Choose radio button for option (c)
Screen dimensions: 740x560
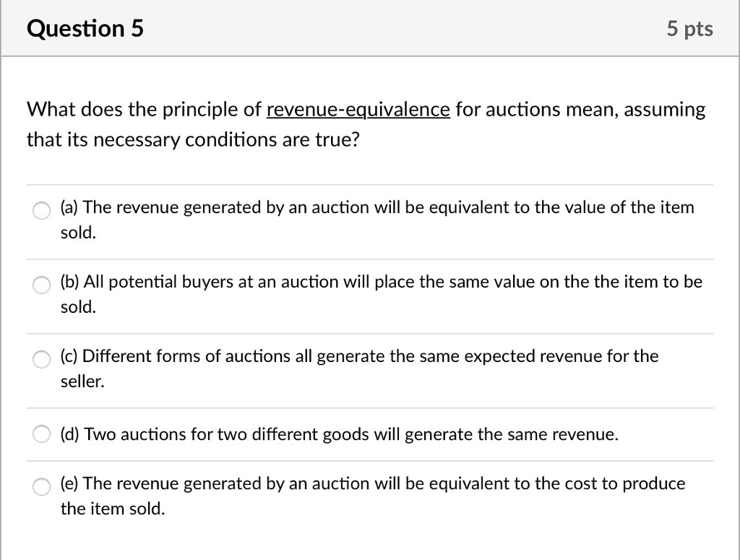(41, 359)
